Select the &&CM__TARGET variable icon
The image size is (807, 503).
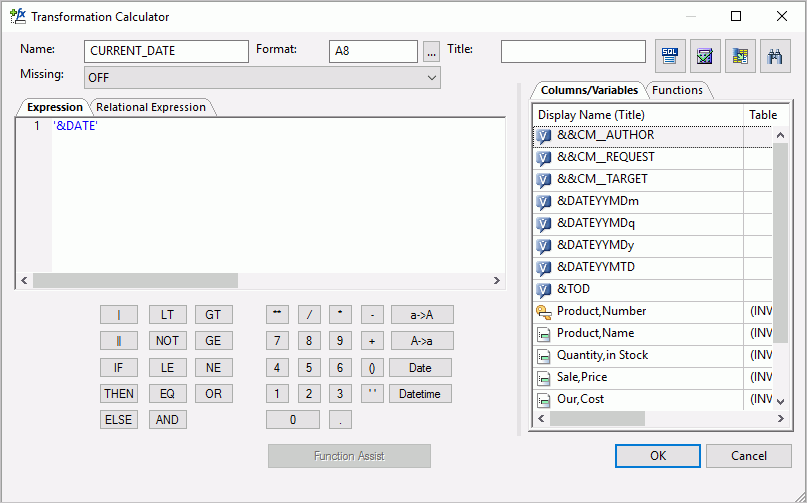pyautogui.click(x=543, y=180)
